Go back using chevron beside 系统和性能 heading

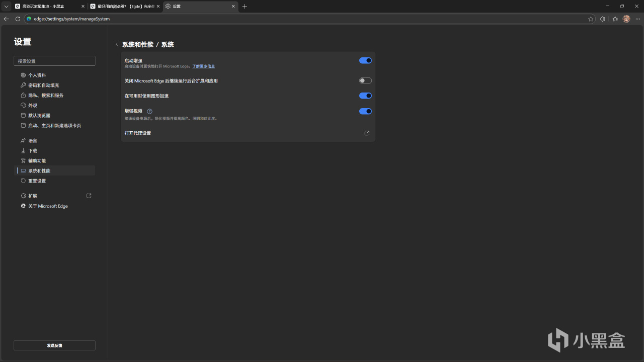[117, 44]
